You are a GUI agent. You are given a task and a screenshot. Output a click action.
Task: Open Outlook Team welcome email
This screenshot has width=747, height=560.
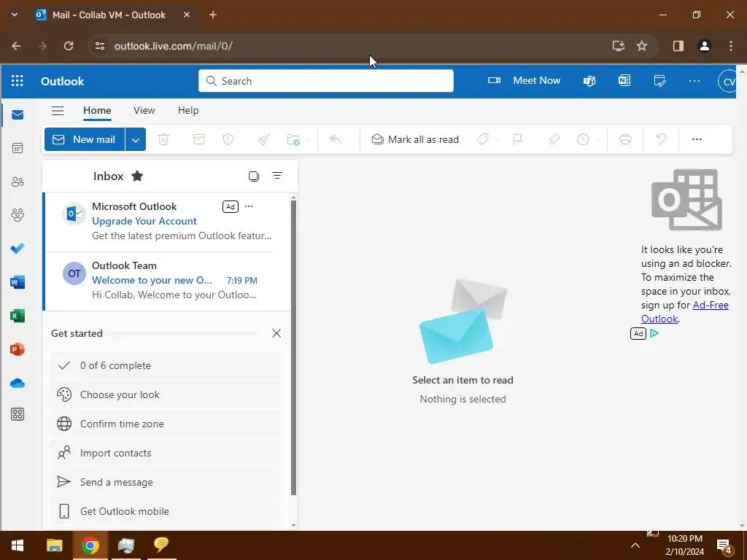click(167, 281)
